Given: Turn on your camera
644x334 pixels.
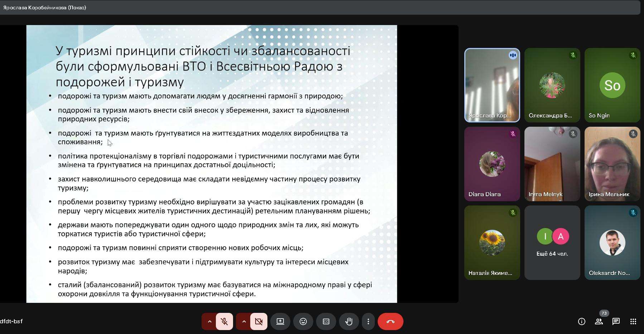Looking at the screenshot, I should (x=259, y=321).
